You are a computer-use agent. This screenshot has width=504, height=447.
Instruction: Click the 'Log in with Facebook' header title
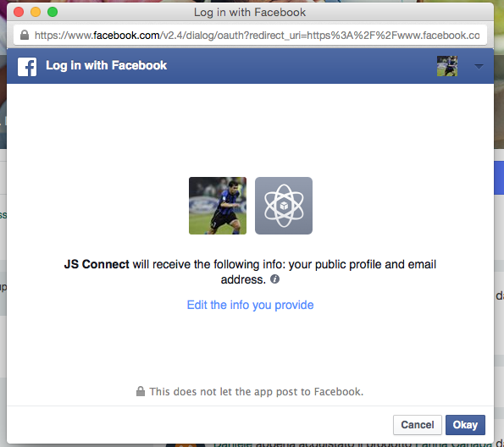(x=107, y=65)
